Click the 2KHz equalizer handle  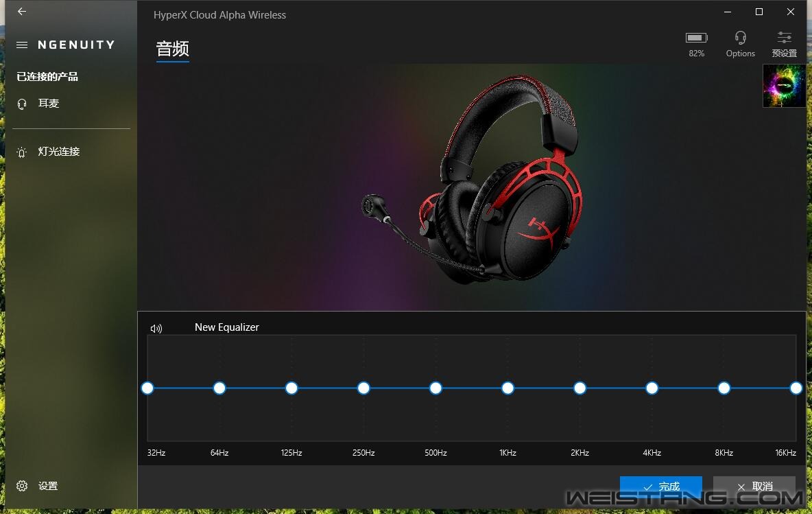coord(580,388)
